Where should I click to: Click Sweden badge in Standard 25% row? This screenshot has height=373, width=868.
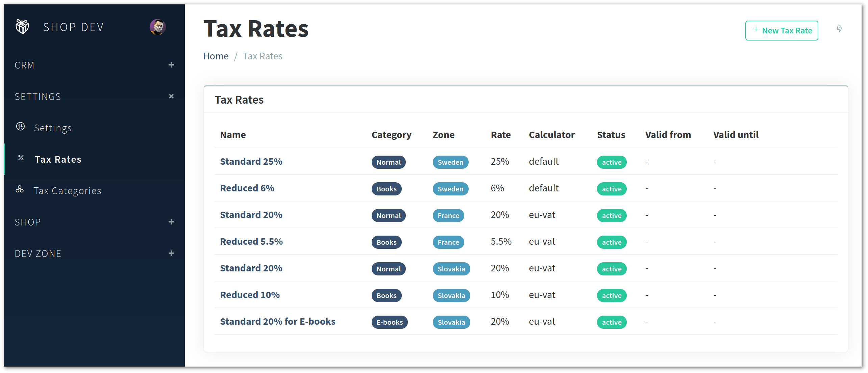click(450, 162)
